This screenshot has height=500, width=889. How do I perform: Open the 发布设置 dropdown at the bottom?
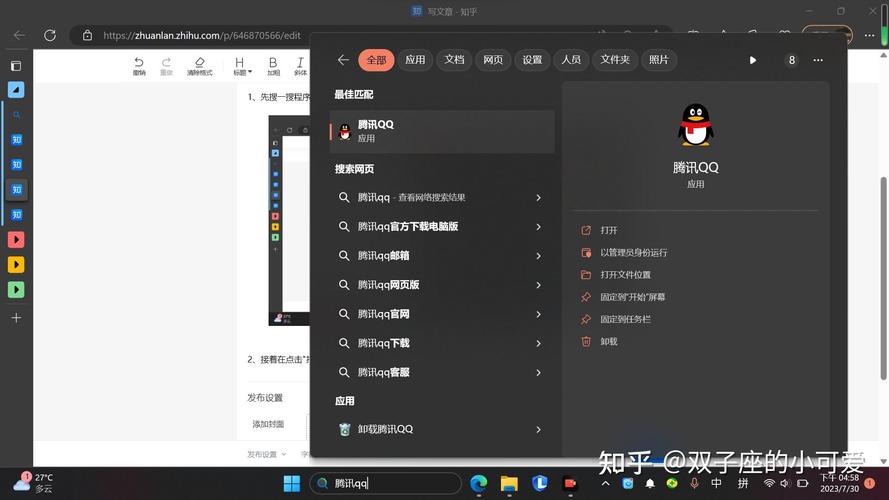coord(266,454)
